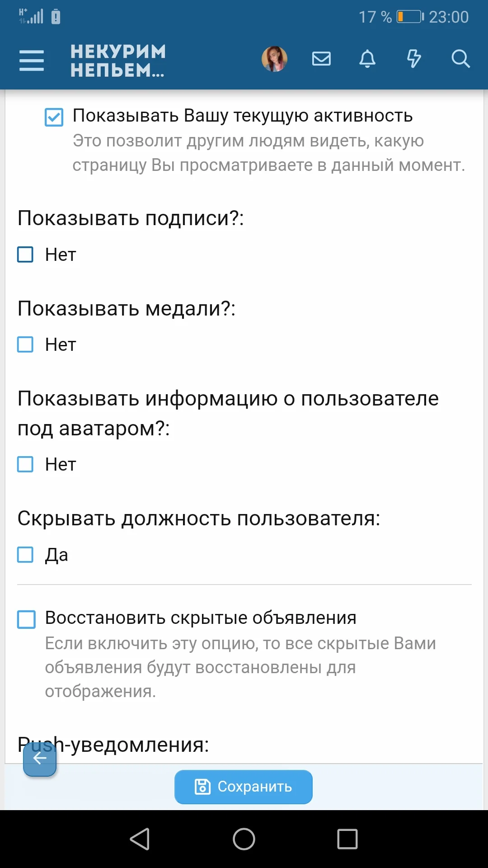Open the hamburger navigation menu

[x=32, y=60]
